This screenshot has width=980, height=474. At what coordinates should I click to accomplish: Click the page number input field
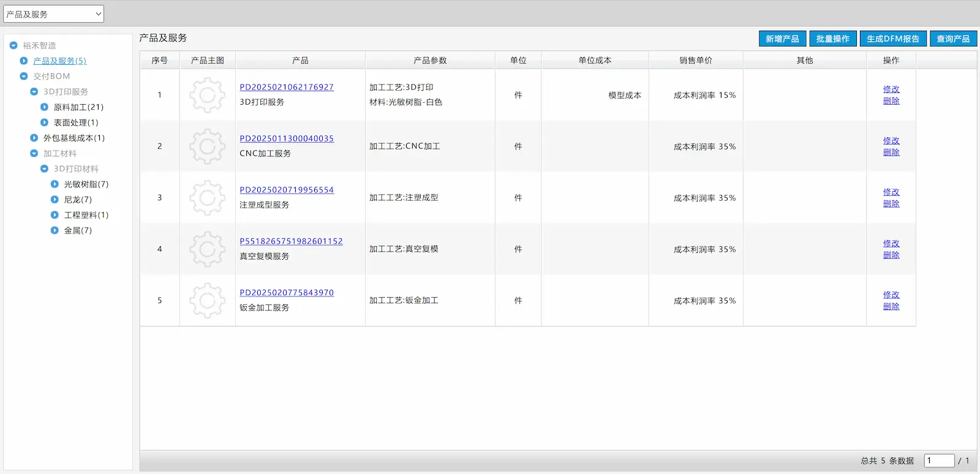tap(940, 461)
